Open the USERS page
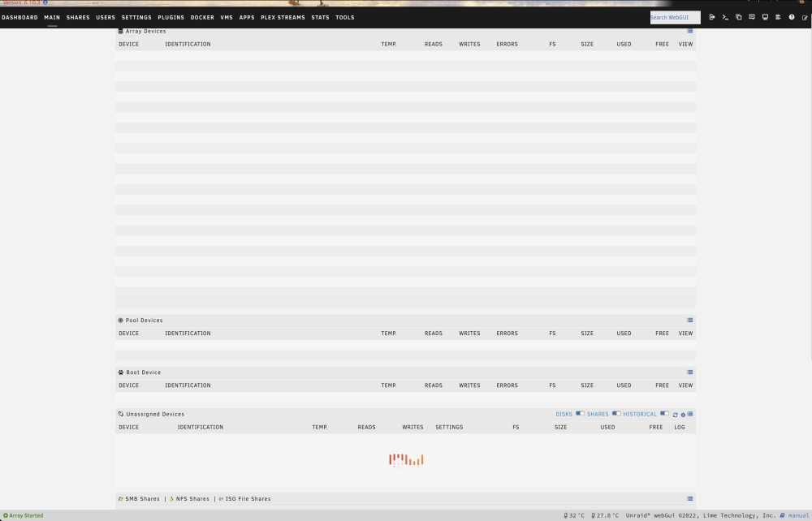812x521 pixels. point(106,17)
